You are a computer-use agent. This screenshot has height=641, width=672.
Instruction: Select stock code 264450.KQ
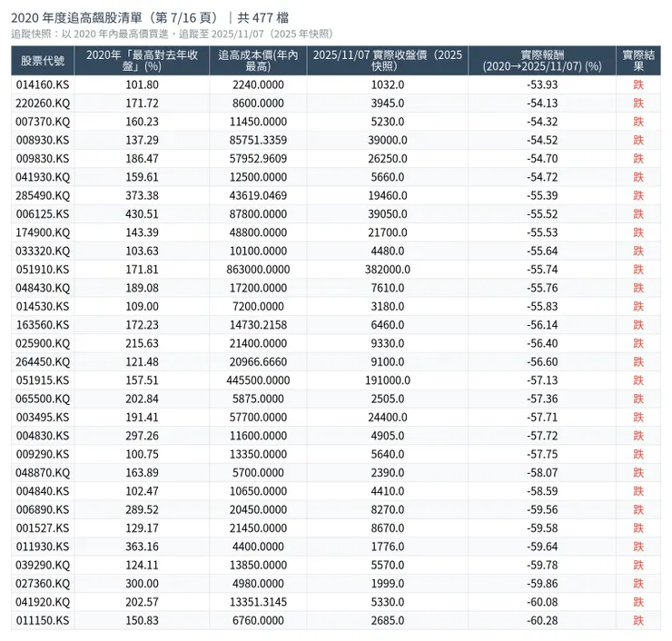(43, 361)
